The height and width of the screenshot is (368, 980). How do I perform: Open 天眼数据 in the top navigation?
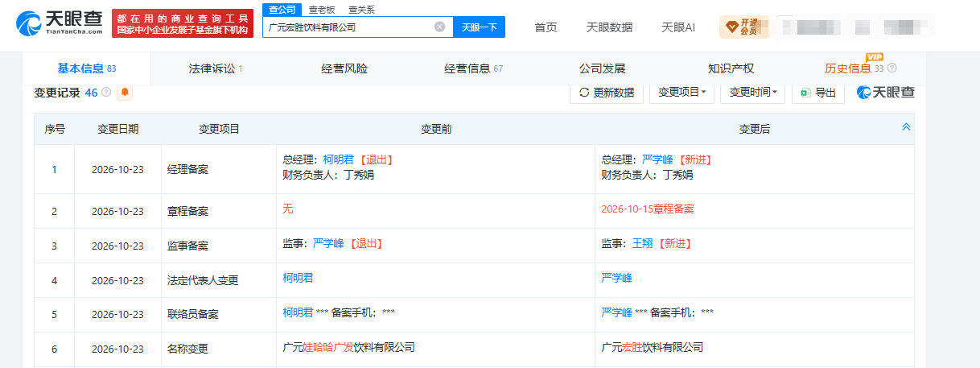pos(609,27)
